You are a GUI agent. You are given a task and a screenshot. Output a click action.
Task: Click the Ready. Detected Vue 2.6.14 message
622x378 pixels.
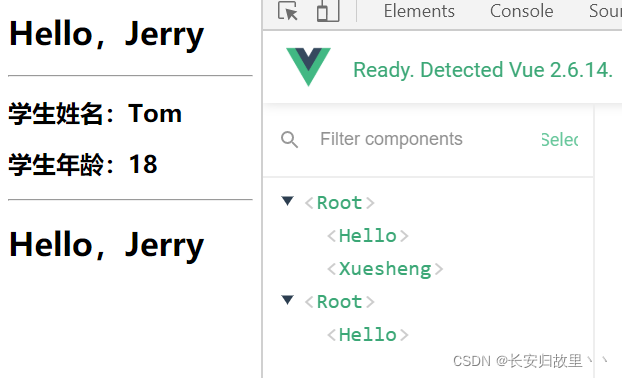tap(483, 70)
